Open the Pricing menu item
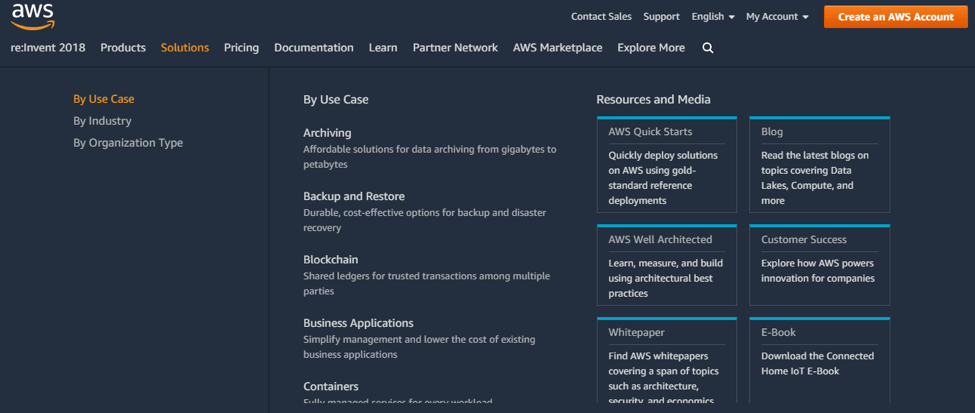 [241, 48]
